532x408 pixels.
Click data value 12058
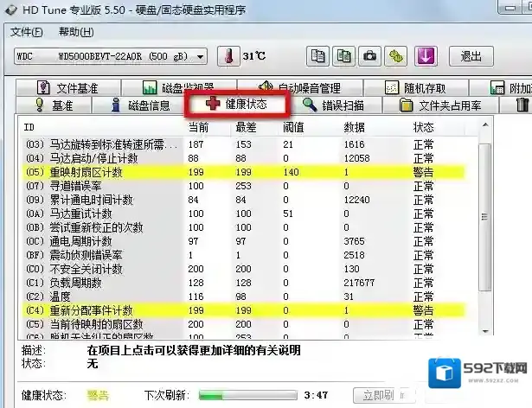tap(357, 158)
